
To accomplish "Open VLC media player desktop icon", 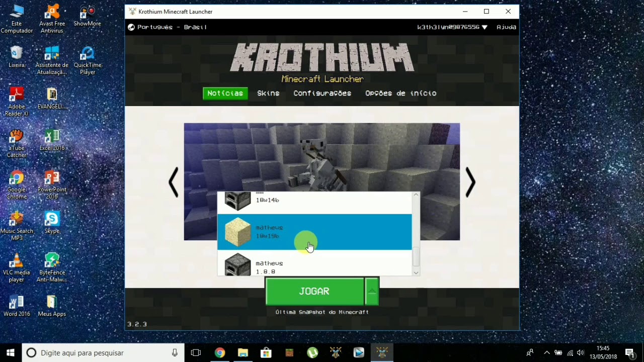I will tap(17, 267).
